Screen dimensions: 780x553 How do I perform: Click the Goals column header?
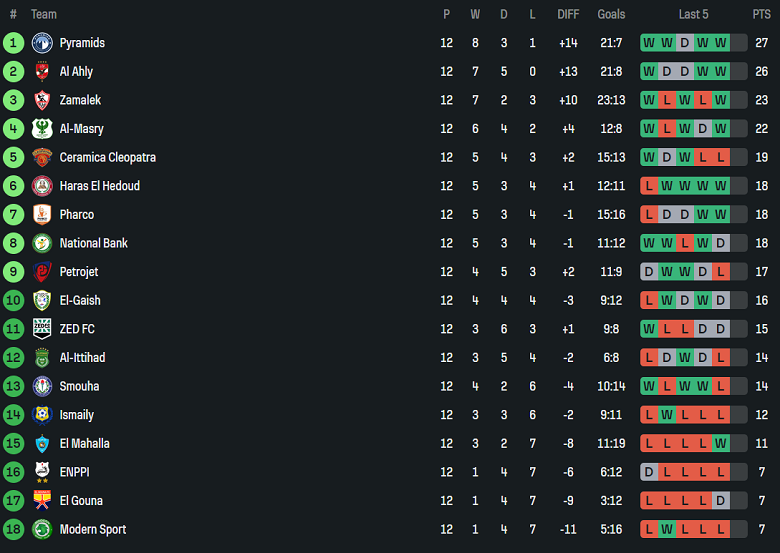(x=611, y=14)
